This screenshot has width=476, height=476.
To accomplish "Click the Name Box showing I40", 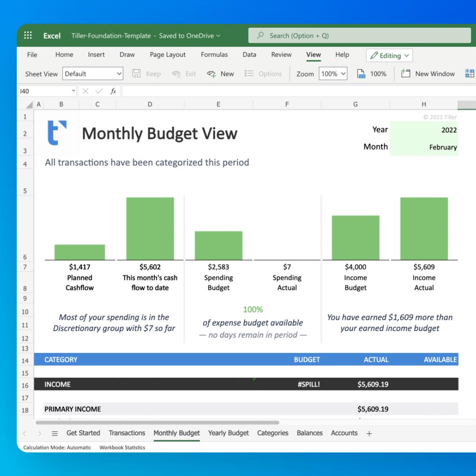I will coord(45,91).
